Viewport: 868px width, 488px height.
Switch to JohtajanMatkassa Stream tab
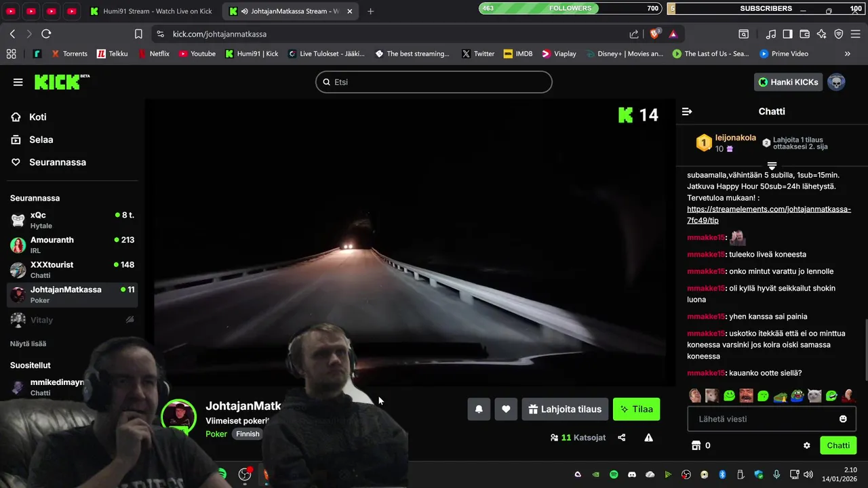point(292,11)
